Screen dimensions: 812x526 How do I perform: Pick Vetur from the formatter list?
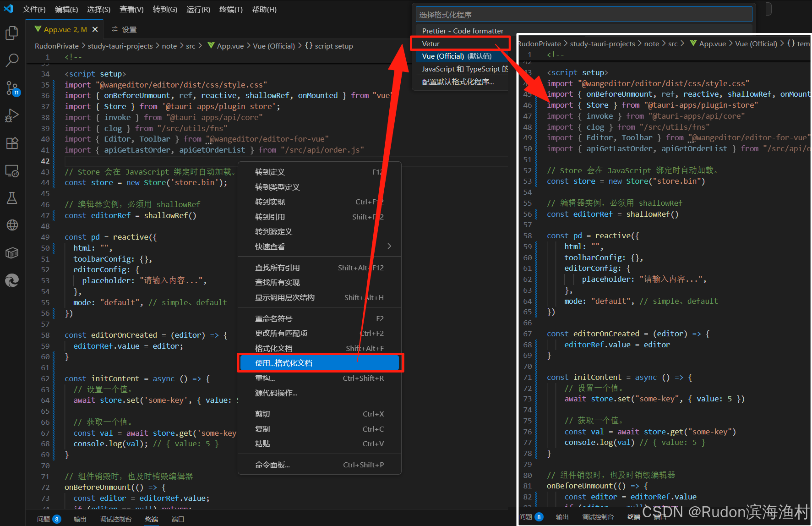coord(461,44)
